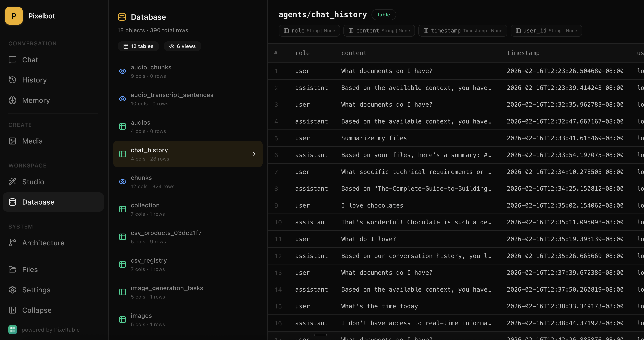The height and width of the screenshot is (340, 644).
Task: Click eye icon next to chunks view
Action: 122,182
